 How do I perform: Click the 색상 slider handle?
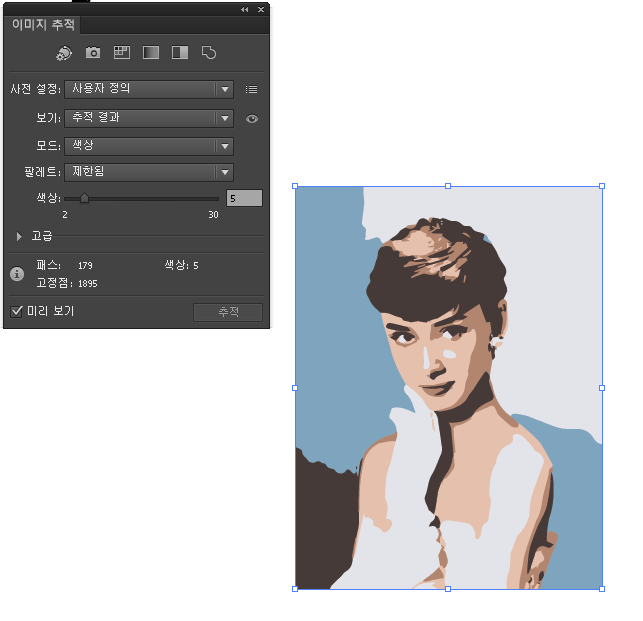[84, 198]
